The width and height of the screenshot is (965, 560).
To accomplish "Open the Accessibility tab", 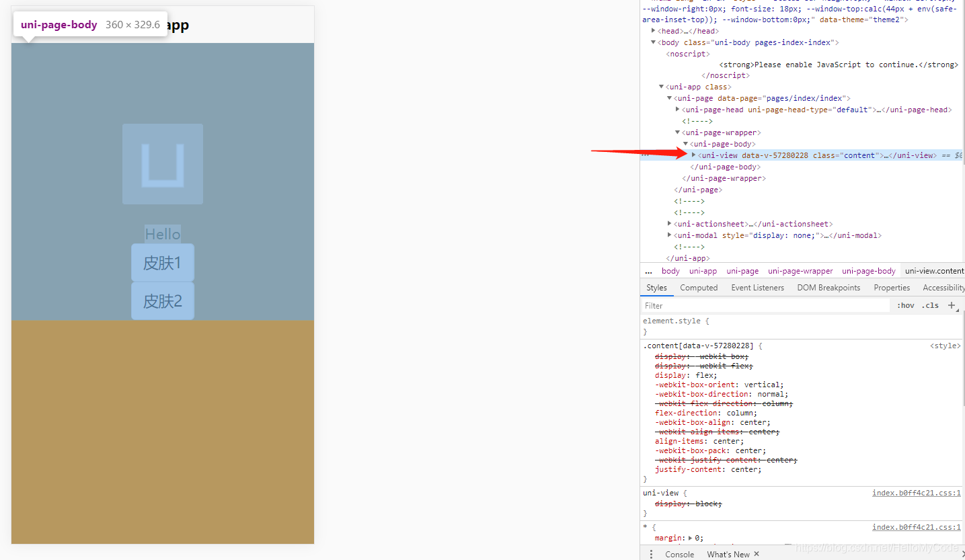I will tap(943, 288).
